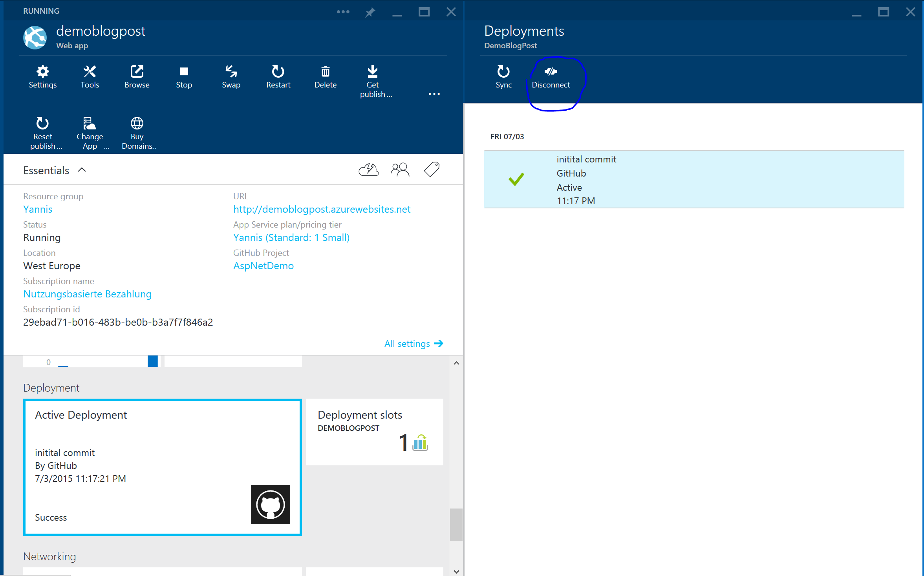Stop the web app

[184, 77]
